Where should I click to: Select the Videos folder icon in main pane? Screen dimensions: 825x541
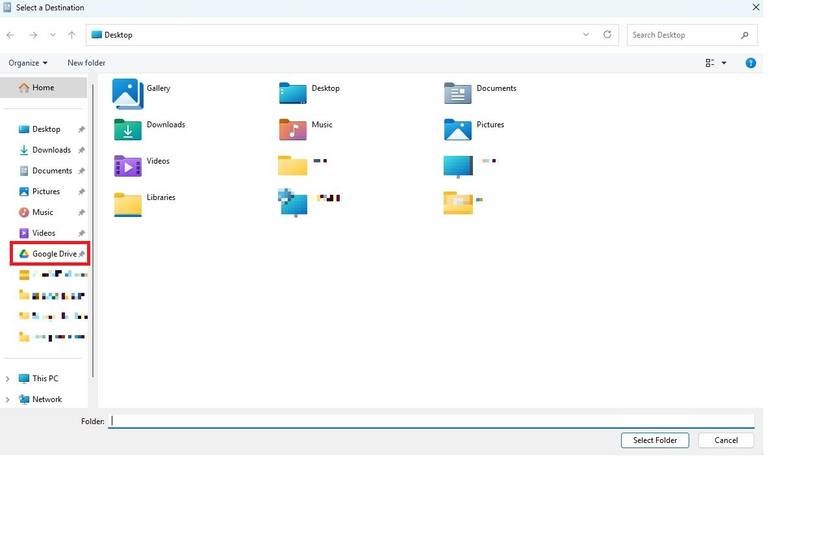click(128, 165)
